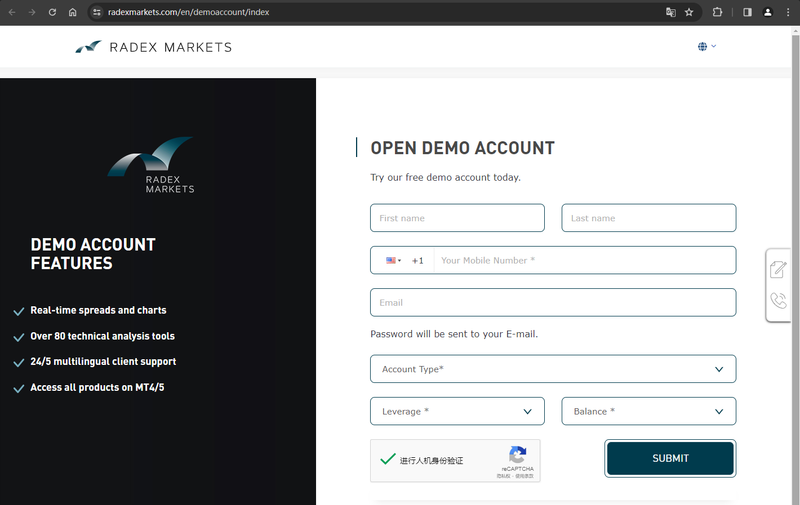
Task: Bookmark this page with the star icon
Action: point(689,12)
